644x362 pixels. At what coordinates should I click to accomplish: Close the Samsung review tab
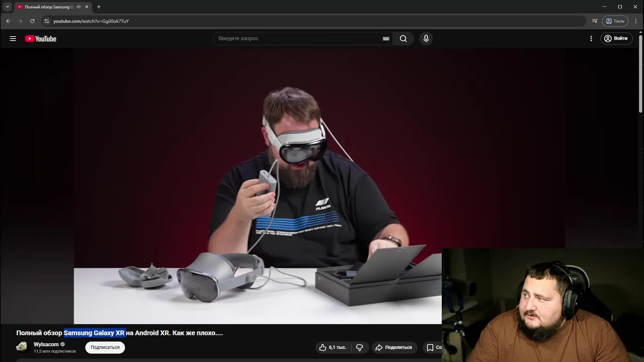87,7
